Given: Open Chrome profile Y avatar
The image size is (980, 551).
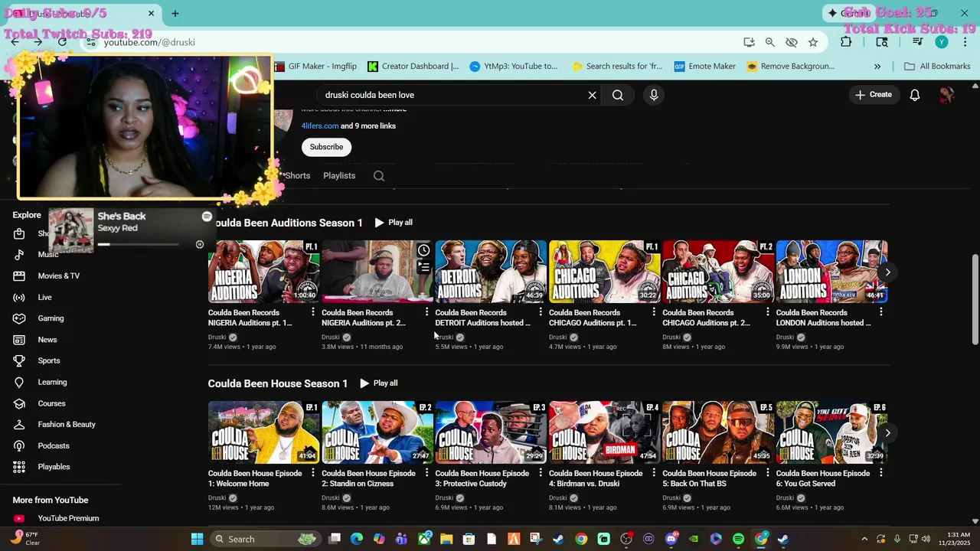Looking at the screenshot, I should point(942,42).
